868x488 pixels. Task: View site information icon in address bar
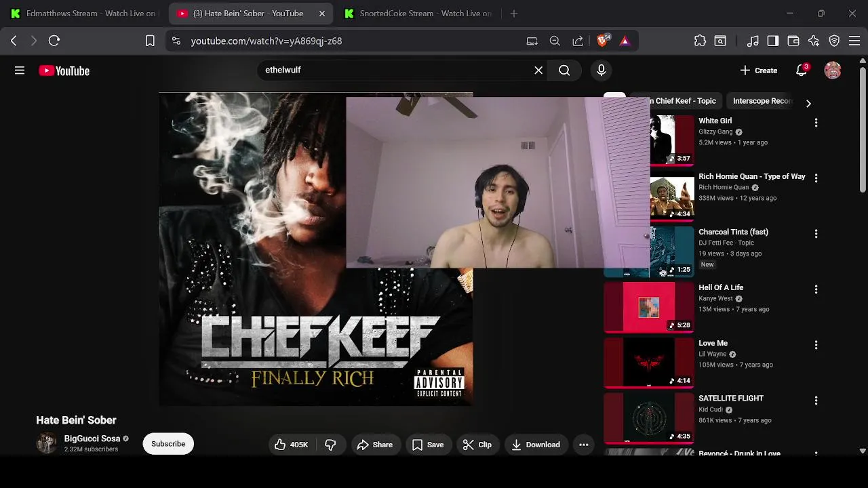click(x=176, y=41)
